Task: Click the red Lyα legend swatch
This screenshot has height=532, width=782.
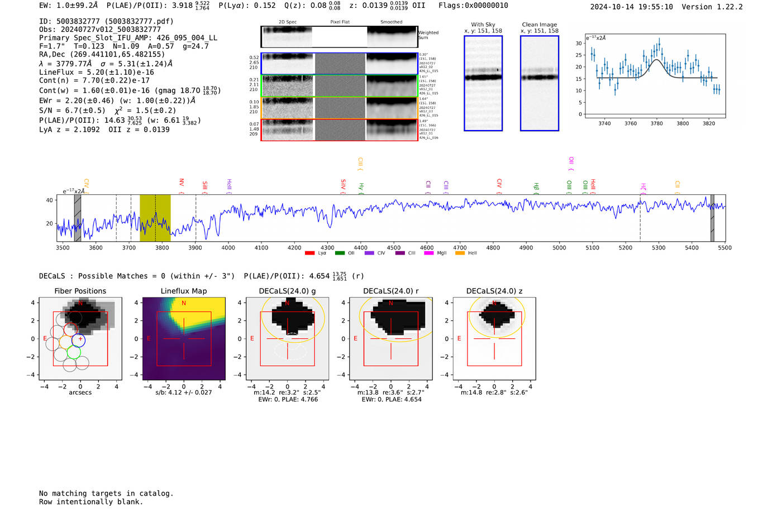Action: [x=309, y=253]
